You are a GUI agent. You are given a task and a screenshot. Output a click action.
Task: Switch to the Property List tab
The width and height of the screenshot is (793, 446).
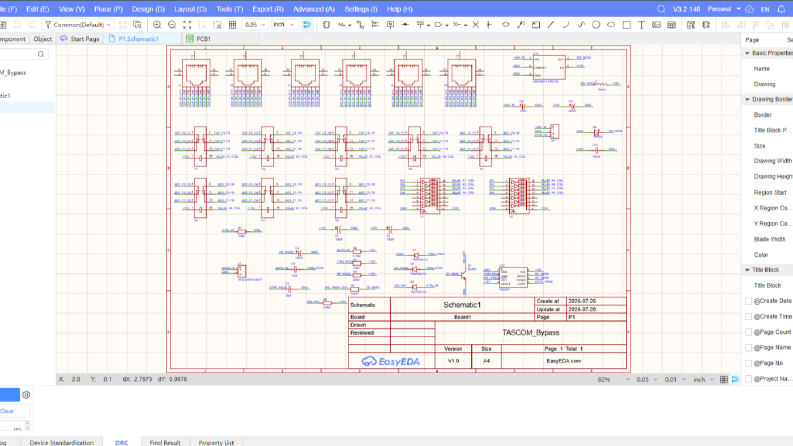(x=216, y=442)
